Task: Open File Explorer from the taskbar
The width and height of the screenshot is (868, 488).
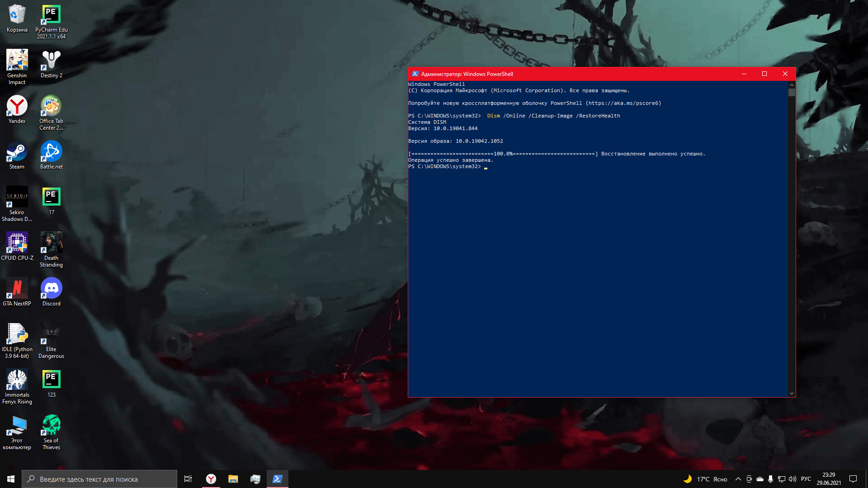Action: [x=233, y=479]
